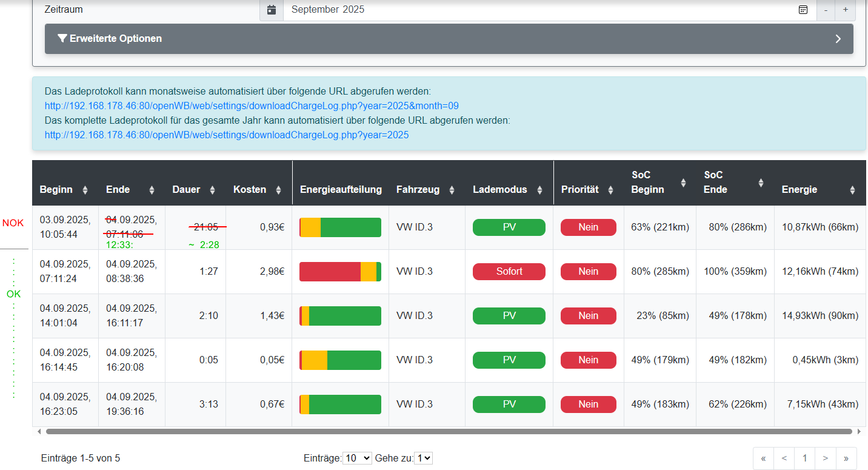Click the duration cell 3:13
868x470 pixels.
click(x=209, y=405)
